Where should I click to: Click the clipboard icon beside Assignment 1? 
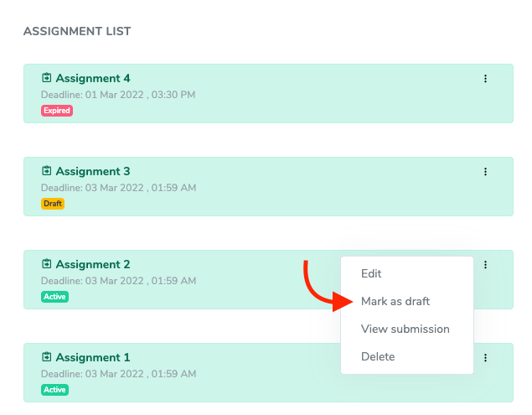[47, 357]
